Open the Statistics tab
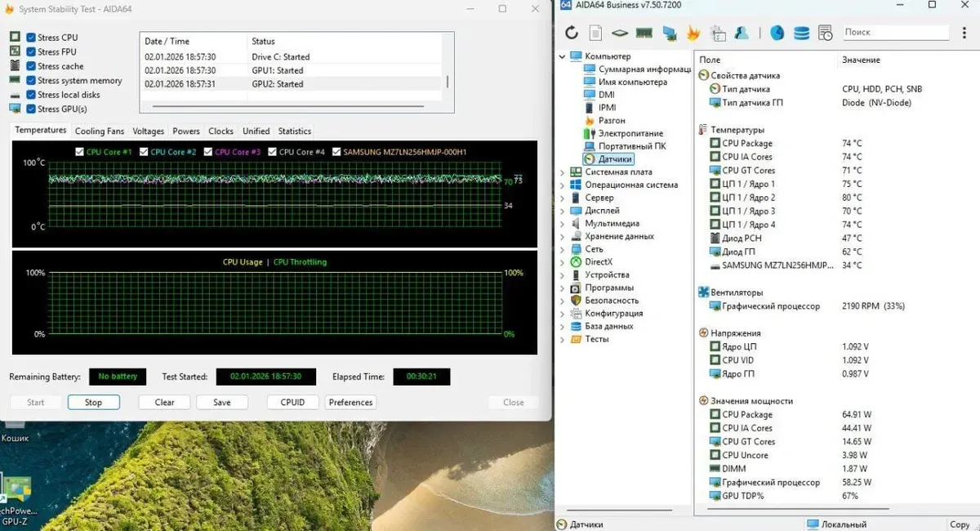 coord(294,131)
